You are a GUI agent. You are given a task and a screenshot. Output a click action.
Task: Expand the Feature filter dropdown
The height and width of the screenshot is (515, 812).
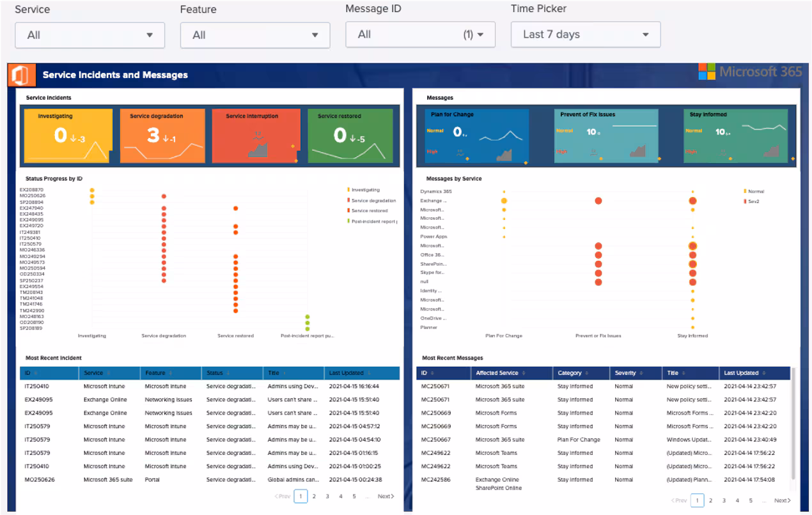255,35
